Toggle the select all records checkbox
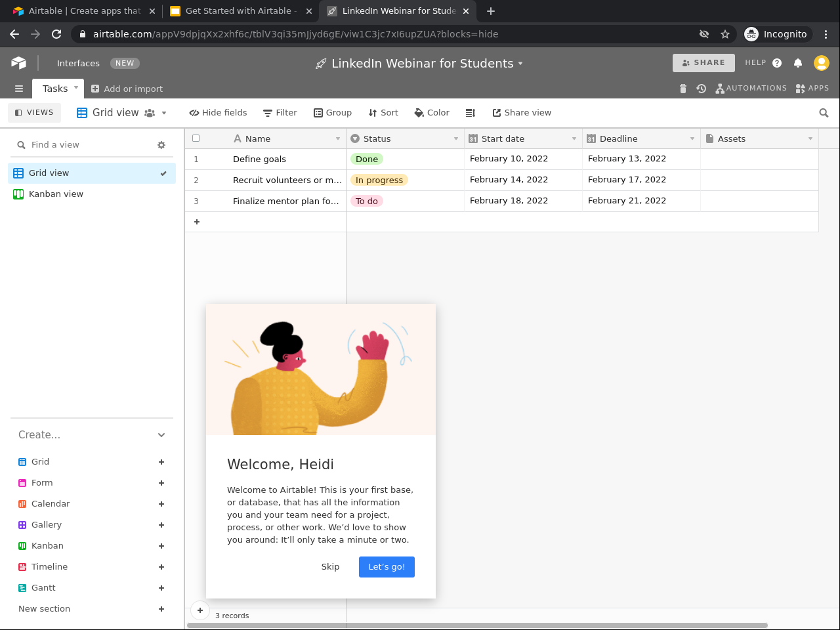This screenshot has height=630, width=840. (196, 138)
